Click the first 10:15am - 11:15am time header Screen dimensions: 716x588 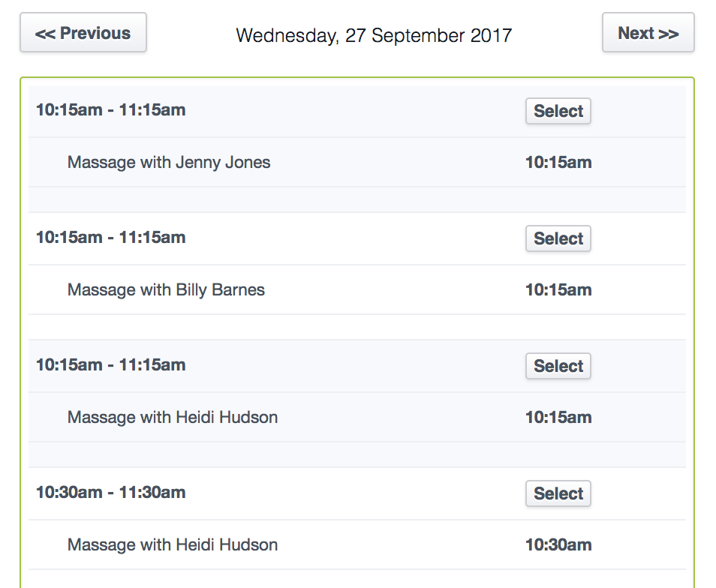pos(111,109)
